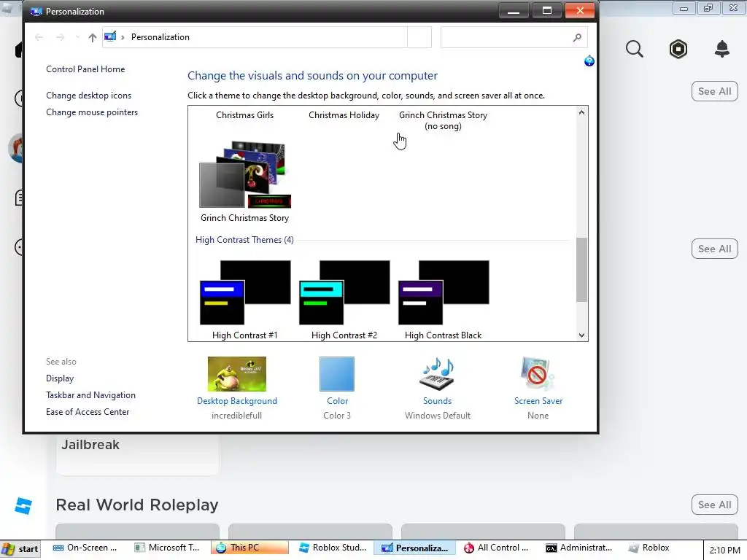Click the restore button of the background window
Viewport: 747px width, 560px height.
708,8
